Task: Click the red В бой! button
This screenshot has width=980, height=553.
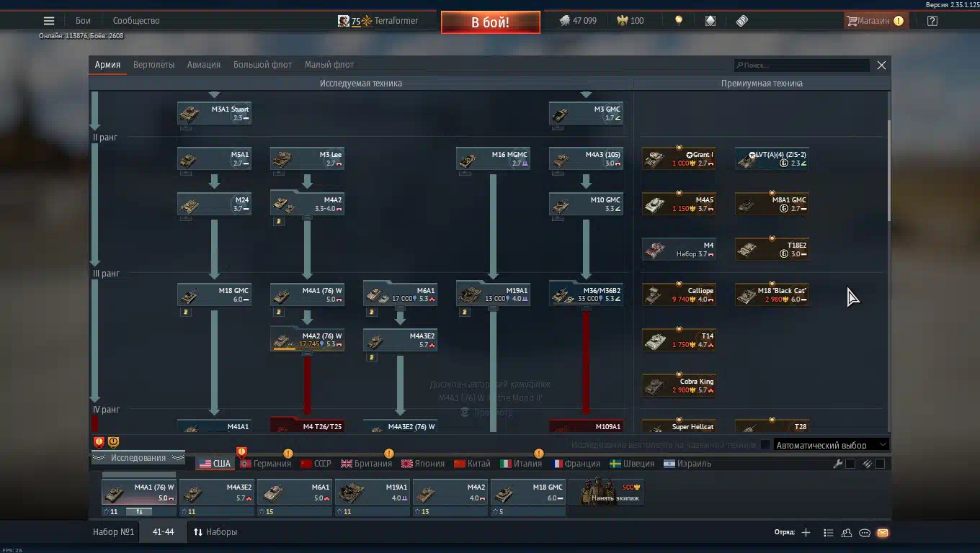Action: 491,22
